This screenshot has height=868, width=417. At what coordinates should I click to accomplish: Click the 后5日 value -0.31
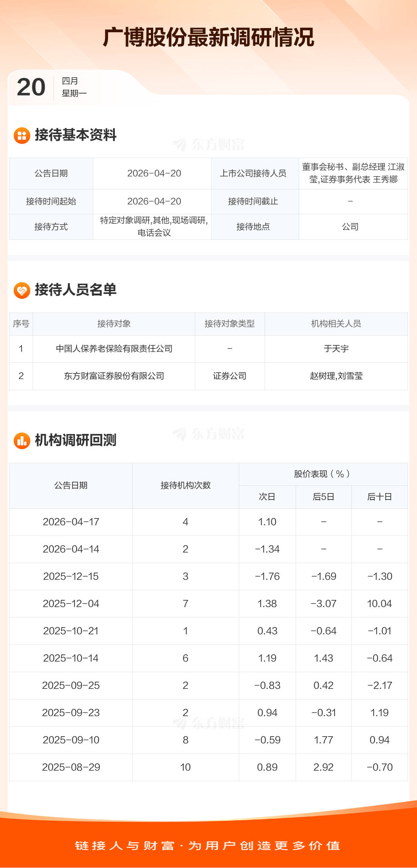point(324,713)
